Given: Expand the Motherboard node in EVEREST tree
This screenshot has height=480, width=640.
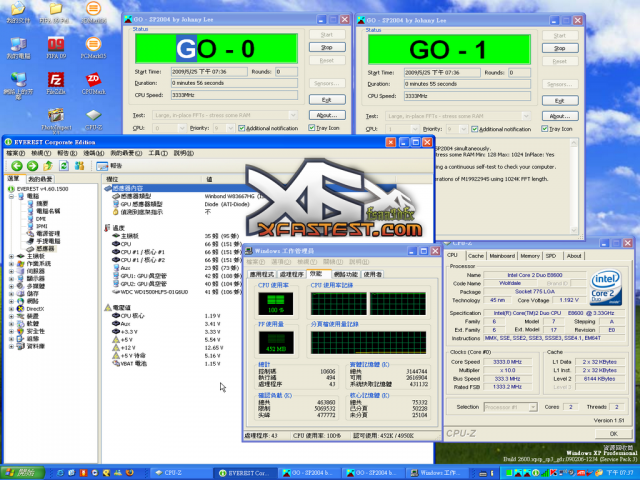Looking at the screenshot, I should (11, 256).
